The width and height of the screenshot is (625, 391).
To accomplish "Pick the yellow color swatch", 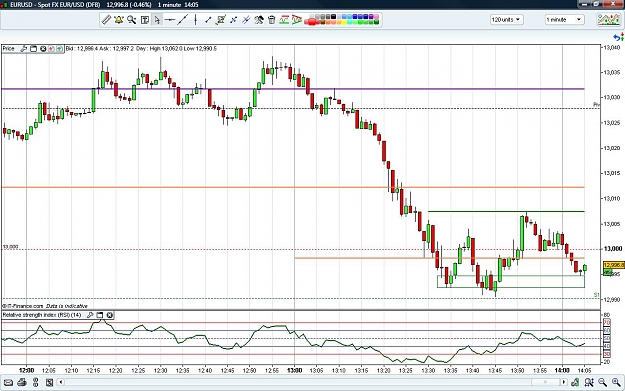I will click(x=343, y=22).
